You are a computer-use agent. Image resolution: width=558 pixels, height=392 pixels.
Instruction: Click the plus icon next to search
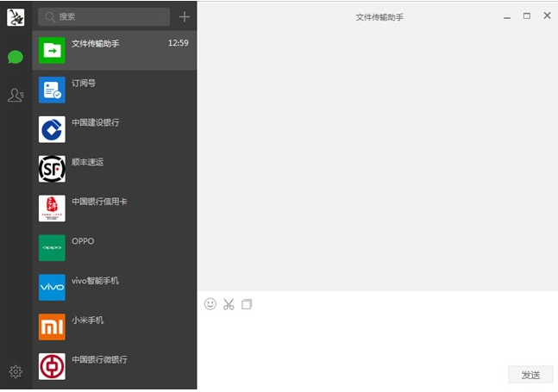(184, 16)
